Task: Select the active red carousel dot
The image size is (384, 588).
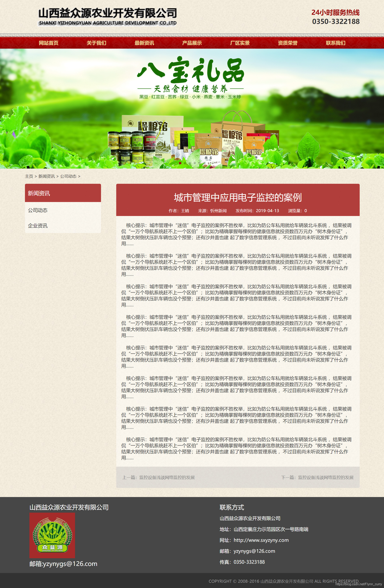Action: [180, 163]
